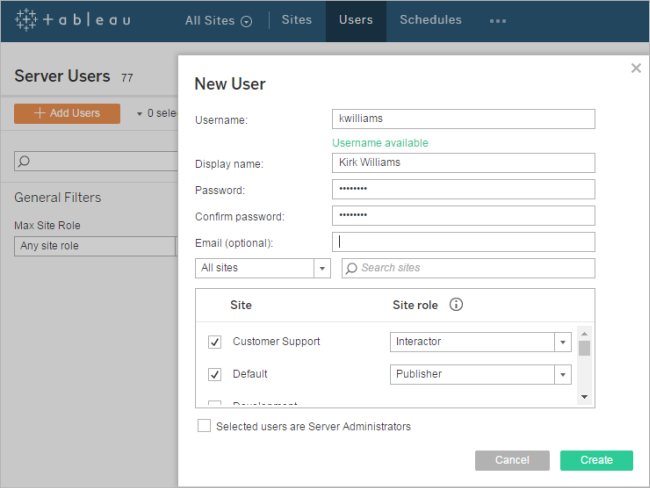The height and width of the screenshot is (488, 650).
Task: Open the Publisher site role dropdown
Action: pos(480,374)
